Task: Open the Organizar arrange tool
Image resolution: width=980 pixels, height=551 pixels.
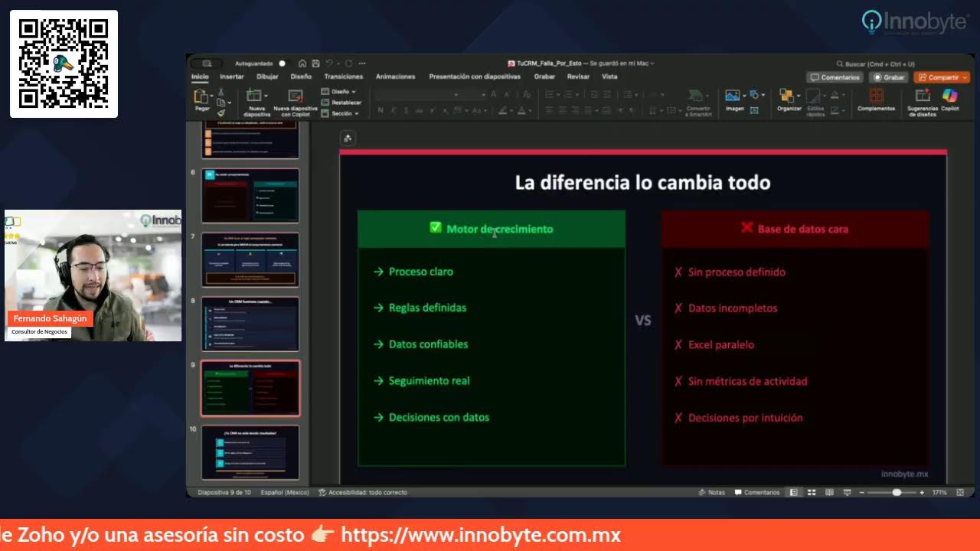Action: pyautogui.click(x=788, y=99)
